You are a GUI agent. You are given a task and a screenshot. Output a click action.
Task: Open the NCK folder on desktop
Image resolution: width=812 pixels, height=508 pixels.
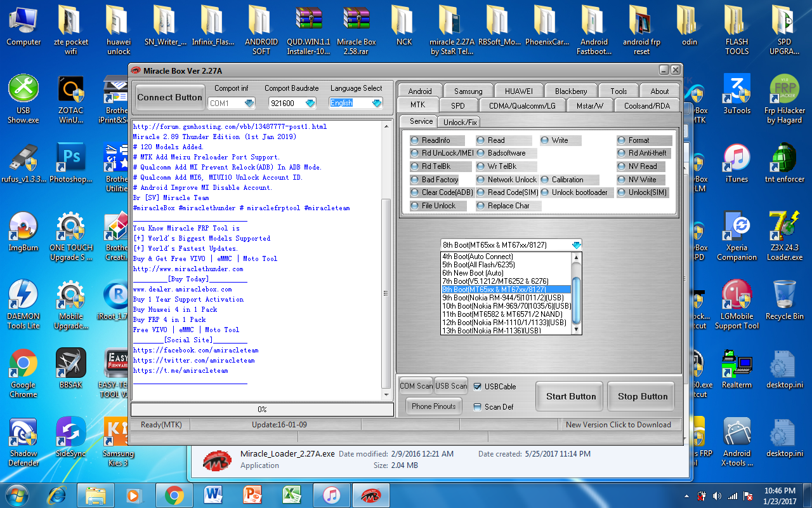[x=404, y=27]
